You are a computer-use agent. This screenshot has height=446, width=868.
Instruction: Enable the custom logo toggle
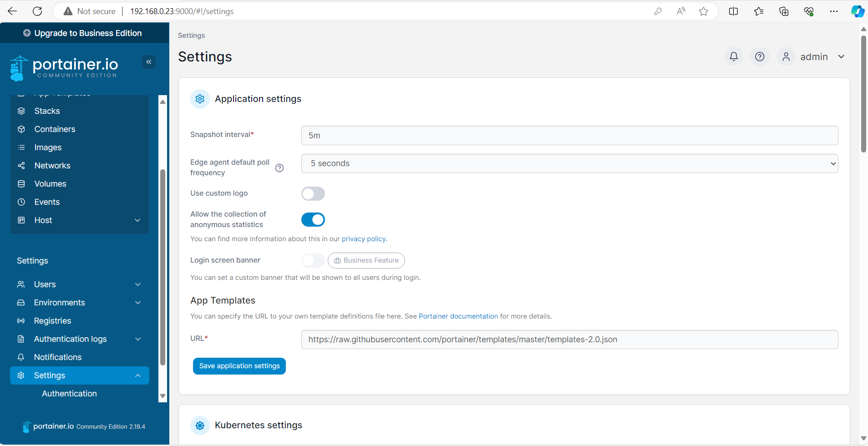tap(313, 193)
